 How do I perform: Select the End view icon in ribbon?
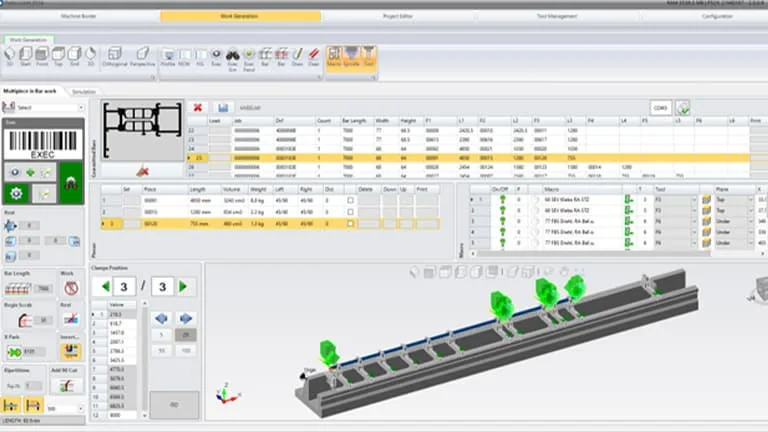[x=74, y=54]
